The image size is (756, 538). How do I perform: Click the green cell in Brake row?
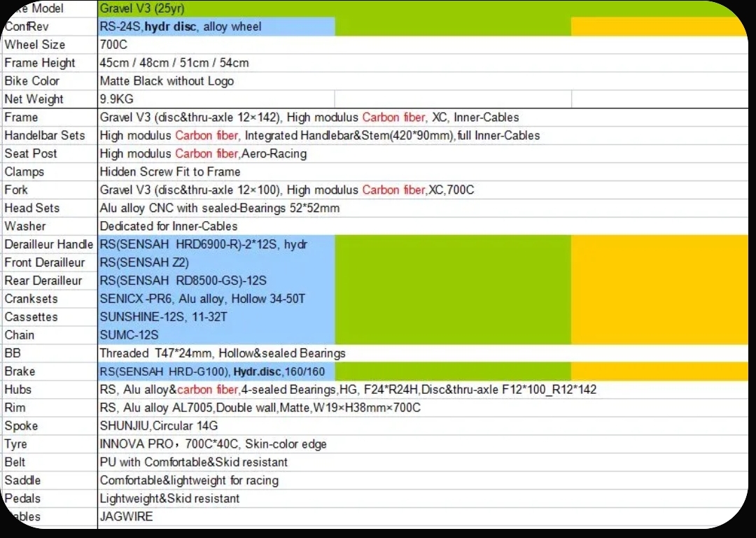(453, 371)
